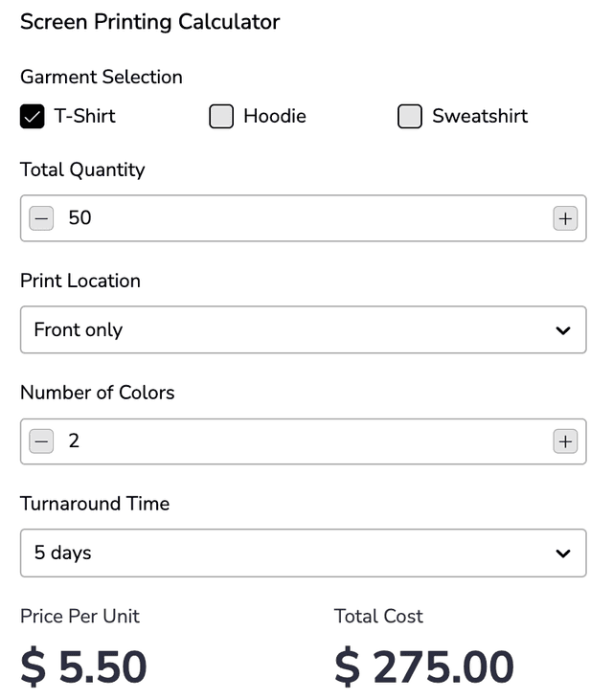
Task: Tick the Sweatshirt checkbox
Action: point(409,117)
